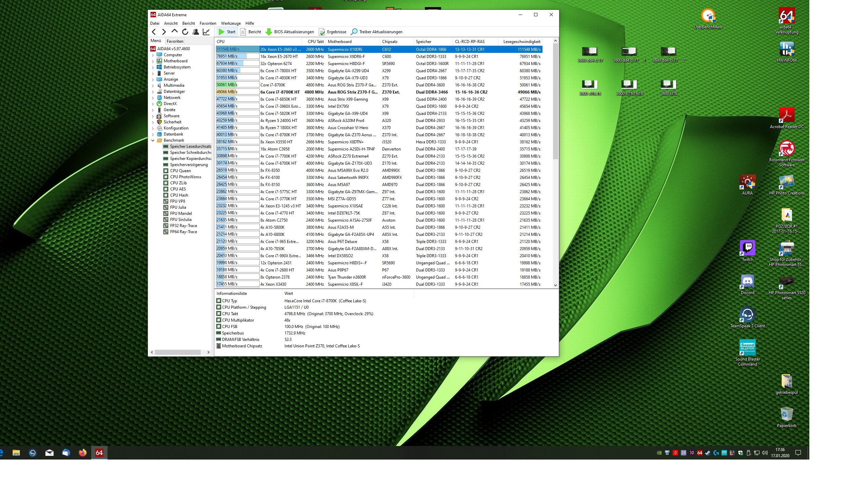Sort by the CPU Takt column header
This screenshot has width=868, height=488.
tap(314, 42)
